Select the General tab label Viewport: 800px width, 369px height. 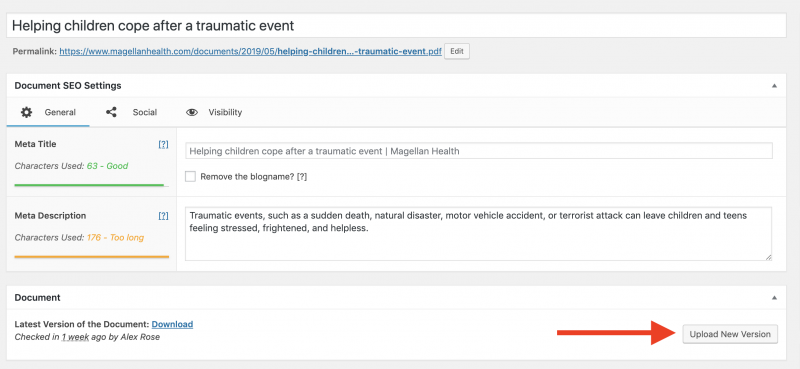(60, 112)
